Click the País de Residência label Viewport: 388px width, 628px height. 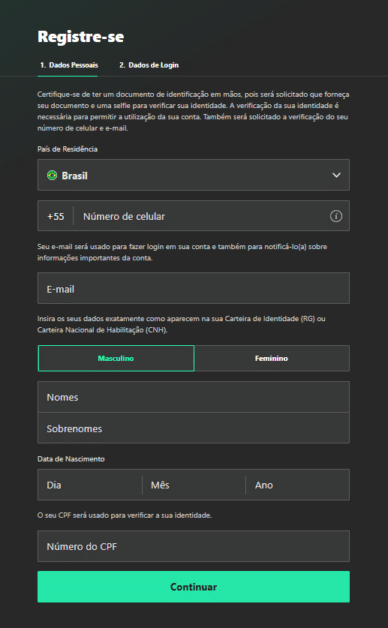(x=67, y=149)
